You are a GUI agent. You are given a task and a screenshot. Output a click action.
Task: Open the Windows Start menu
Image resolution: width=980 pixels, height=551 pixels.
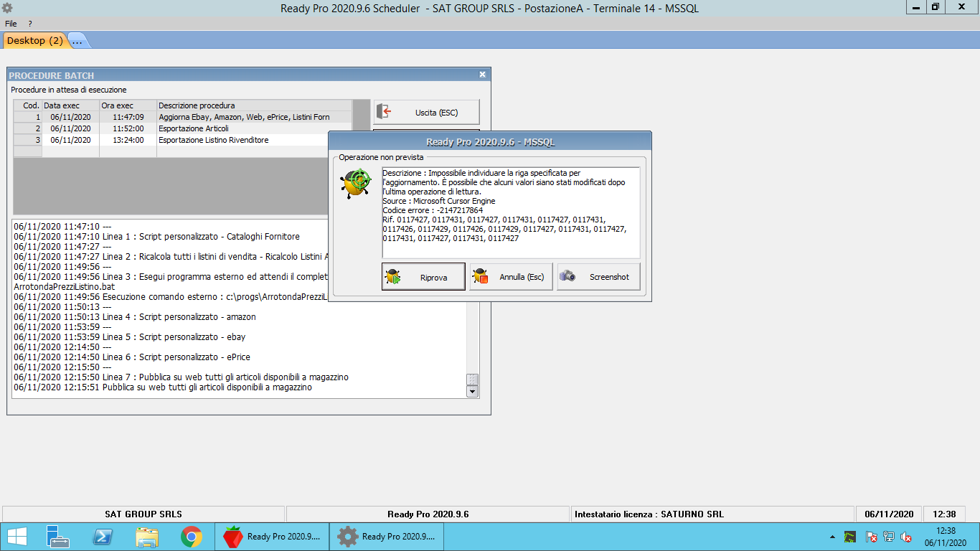[x=17, y=537]
